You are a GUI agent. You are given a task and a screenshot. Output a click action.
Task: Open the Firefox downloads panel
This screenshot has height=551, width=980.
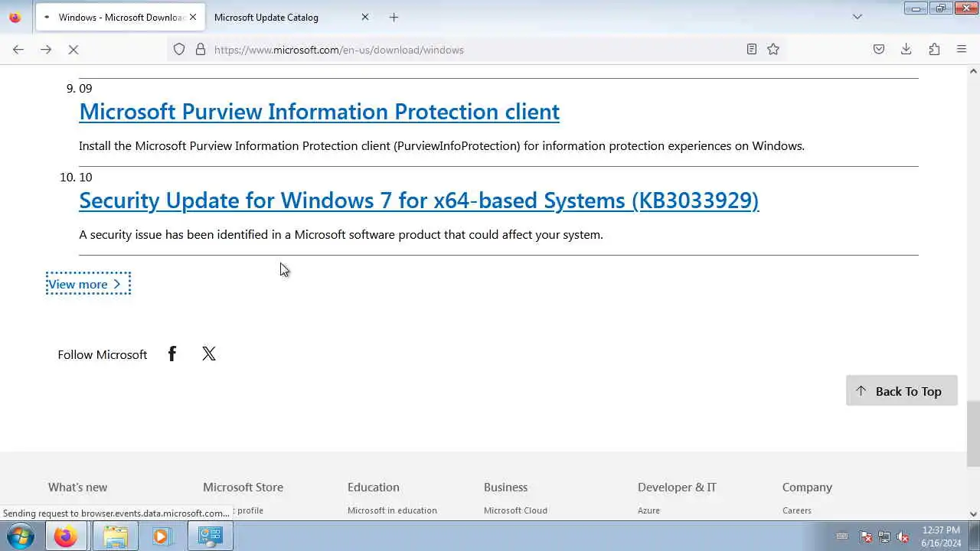[906, 50]
